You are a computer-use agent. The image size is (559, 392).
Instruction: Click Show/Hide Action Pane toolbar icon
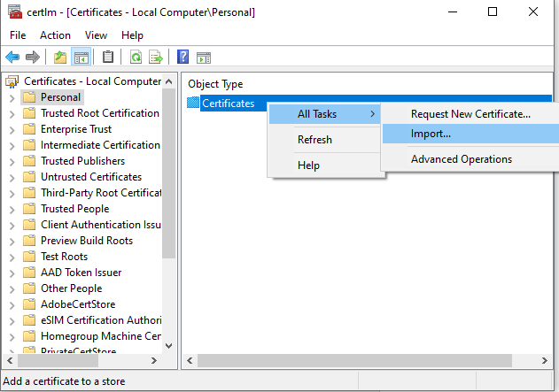pyautogui.click(x=204, y=58)
